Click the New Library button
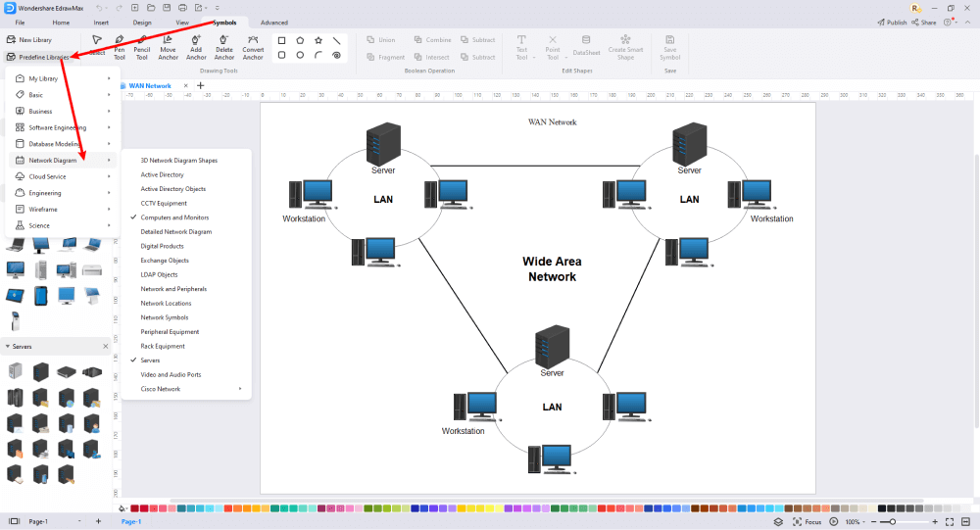Image resolution: width=980 pixels, height=530 pixels. [29, 39]
